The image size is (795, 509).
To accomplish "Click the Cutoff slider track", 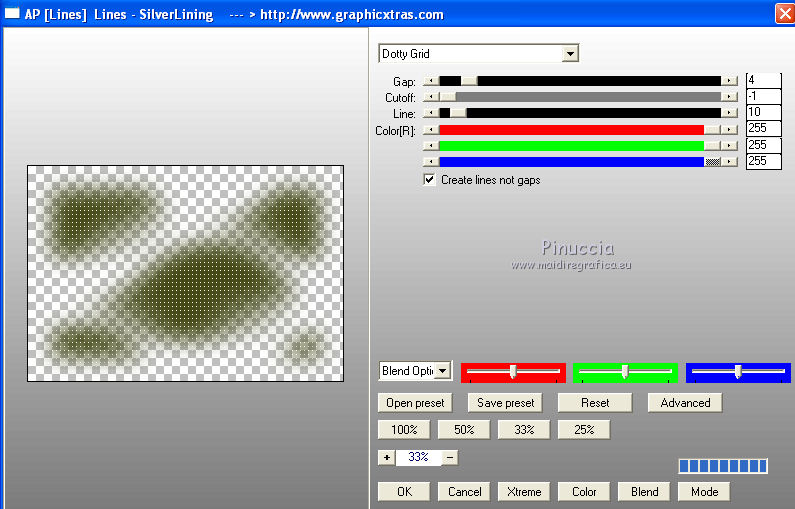I will tap(580, 97).
